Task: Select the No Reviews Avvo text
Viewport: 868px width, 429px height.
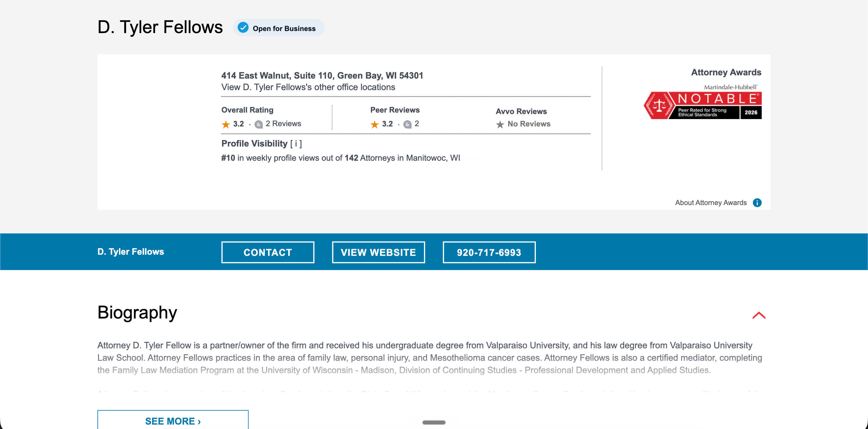Action: (x=529, y=124)
